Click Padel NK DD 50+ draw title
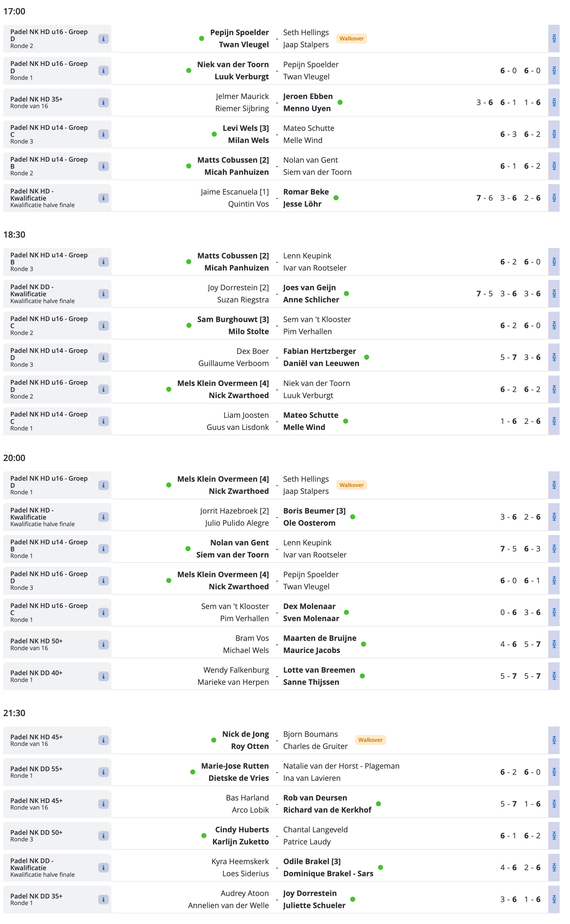This screenshot has height=924, width=570. 37,832
